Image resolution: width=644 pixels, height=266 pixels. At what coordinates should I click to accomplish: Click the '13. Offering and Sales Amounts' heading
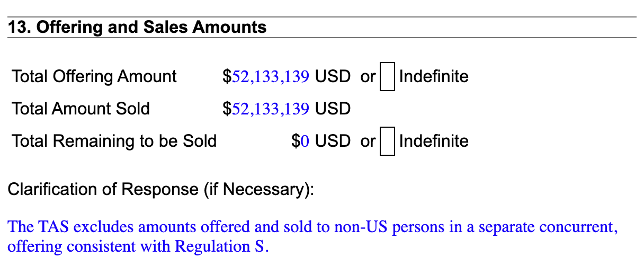pos(137,28)
